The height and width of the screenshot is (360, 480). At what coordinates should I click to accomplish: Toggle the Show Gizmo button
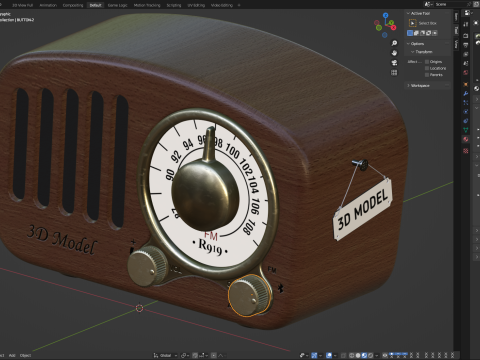[314, 355]
